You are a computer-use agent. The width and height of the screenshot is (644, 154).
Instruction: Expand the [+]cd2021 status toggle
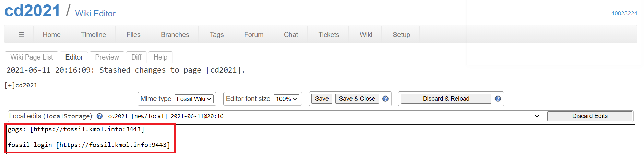tap(21, 85)
